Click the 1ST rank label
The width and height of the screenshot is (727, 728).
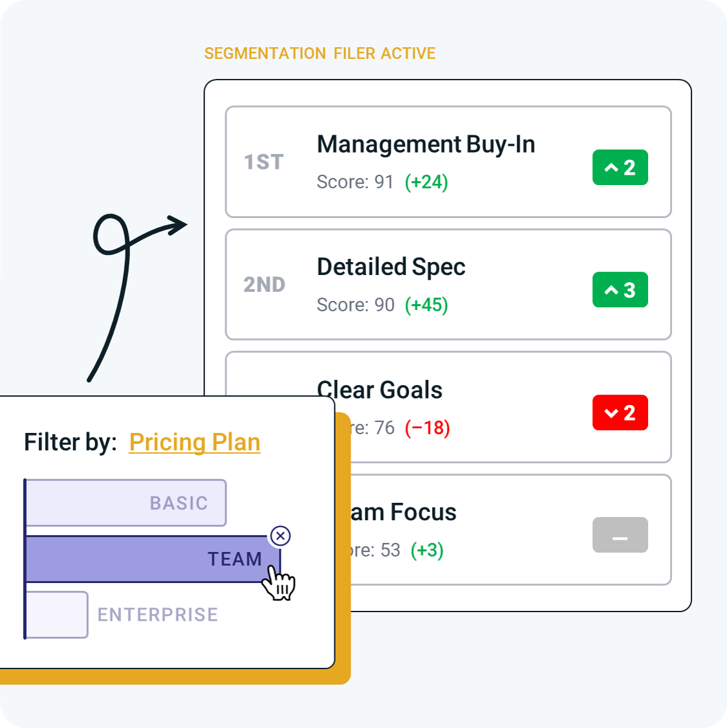point(264,162)
